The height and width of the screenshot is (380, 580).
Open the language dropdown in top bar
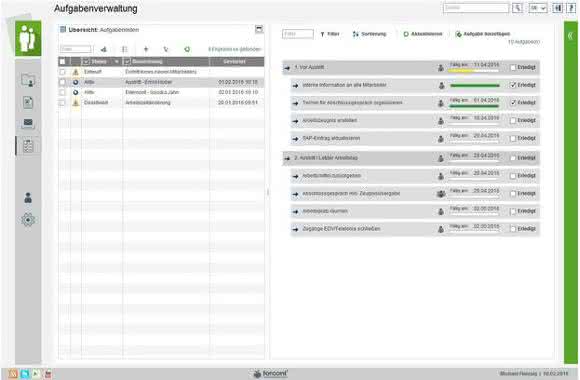click(538, 8)
